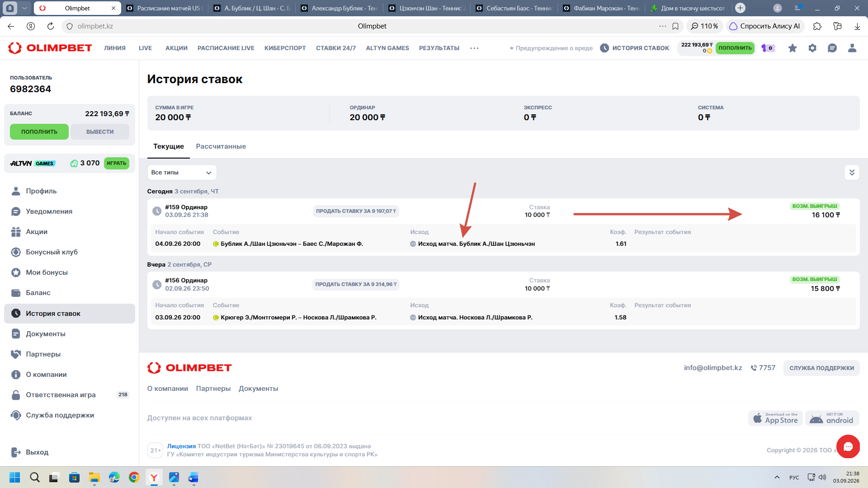Expand the Все типы bet filter
The height and width of the screenshot is (488, 868).
pos(182,173)
